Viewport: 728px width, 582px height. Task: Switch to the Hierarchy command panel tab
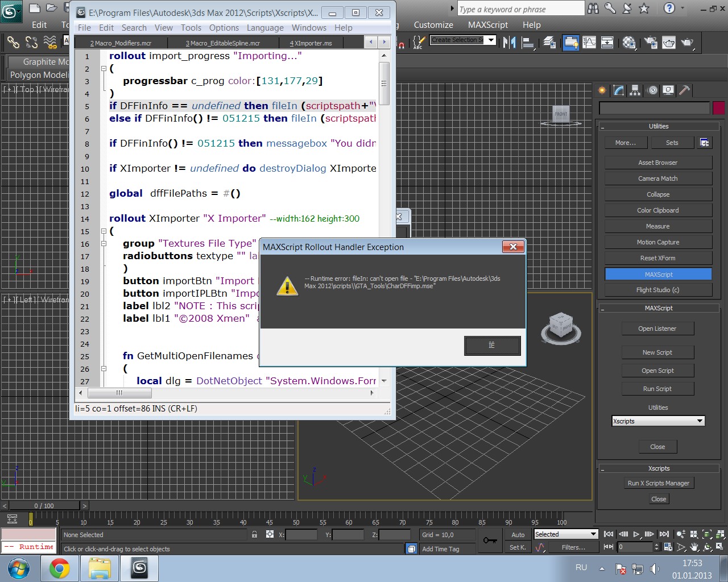pos(635,90)
